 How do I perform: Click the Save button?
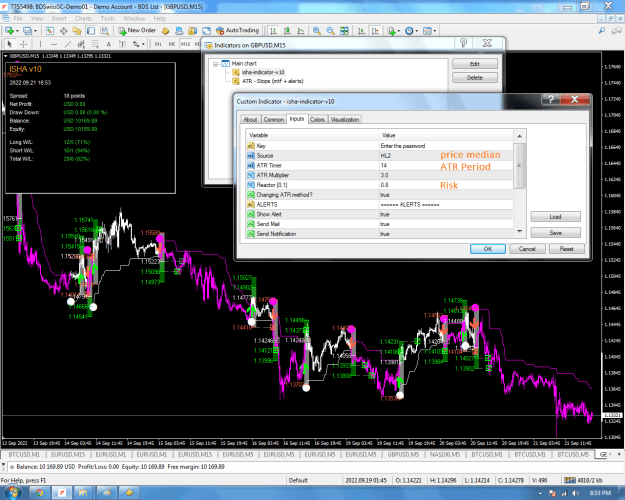[x=555, y=232]
